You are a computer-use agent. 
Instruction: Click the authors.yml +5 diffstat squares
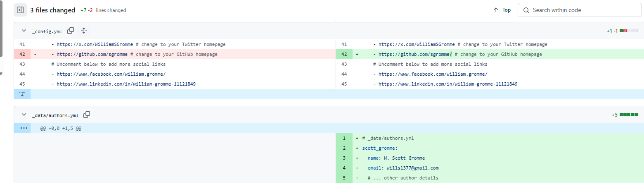pyautogui.click(x=628, y=115)
